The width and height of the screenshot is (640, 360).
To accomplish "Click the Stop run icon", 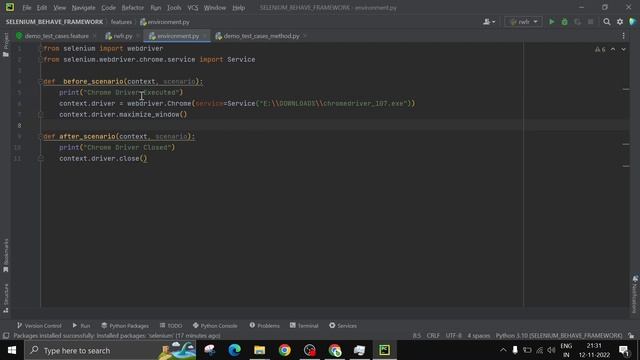I will [x=591, y=22].
